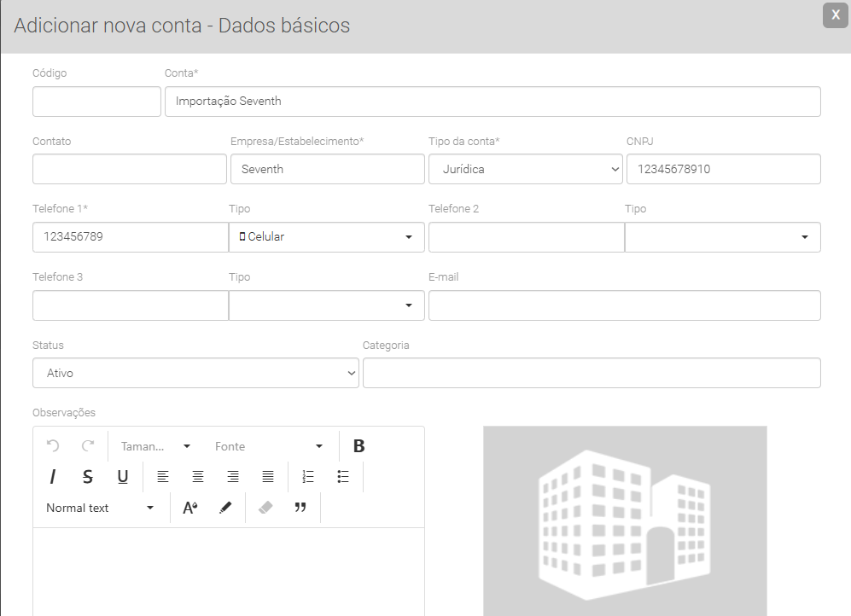
Task: Align text to the left
Action: pos(163,477)
